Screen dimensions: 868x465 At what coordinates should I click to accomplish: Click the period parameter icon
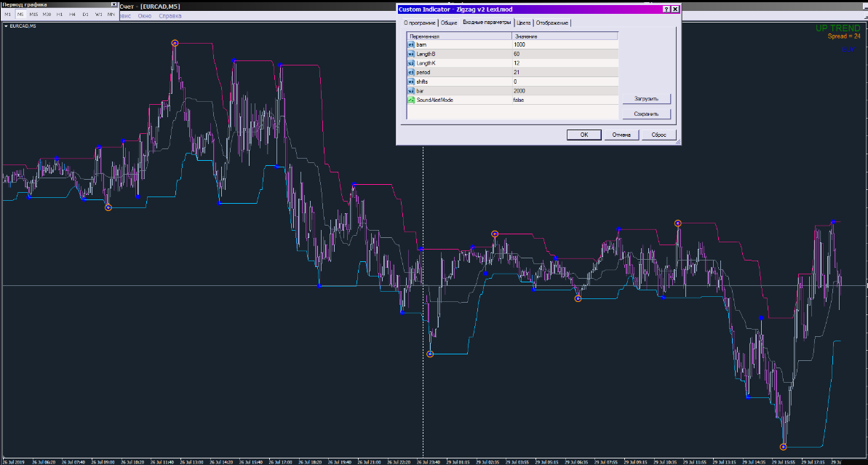[x=411, y=73]
